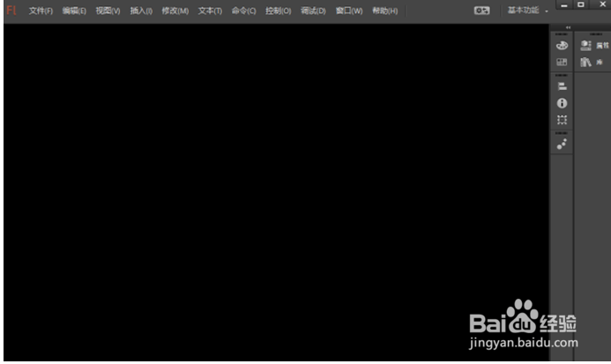Viewport: 611px width, 364px height.
Task: Open the 文本(T) menu
Action: 210,11
